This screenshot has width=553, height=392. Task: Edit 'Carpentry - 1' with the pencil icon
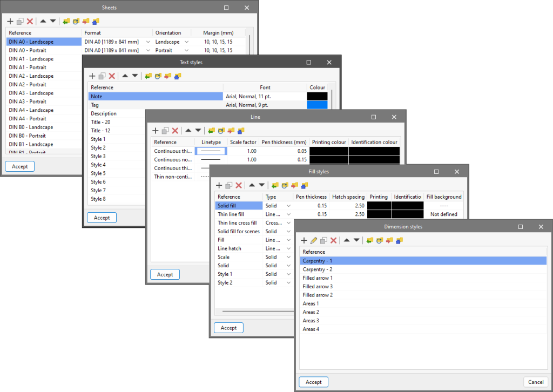[315, 240]
